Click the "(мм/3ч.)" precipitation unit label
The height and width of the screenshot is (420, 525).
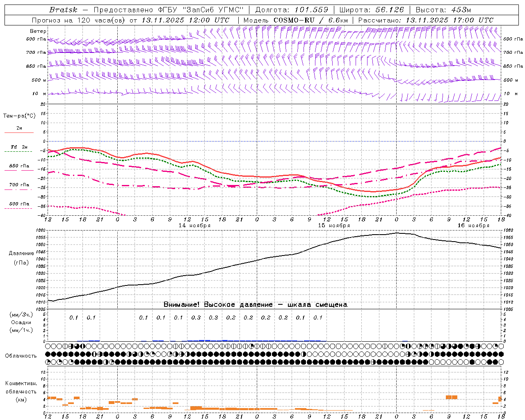[x=21, y=315]
